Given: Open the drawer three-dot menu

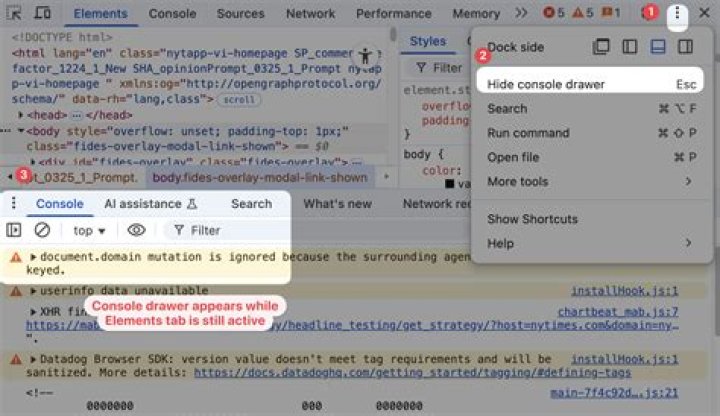Looking at the screenshot, I should pyautogui.click(x=14, y=202).
